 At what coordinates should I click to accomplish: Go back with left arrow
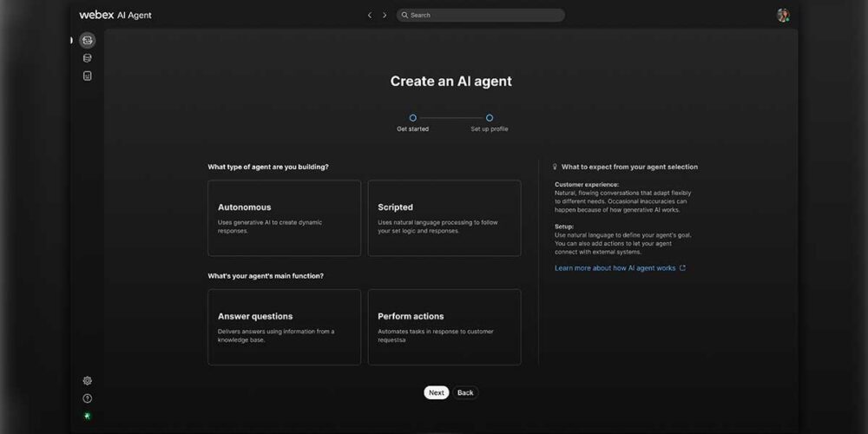[370, 15]
